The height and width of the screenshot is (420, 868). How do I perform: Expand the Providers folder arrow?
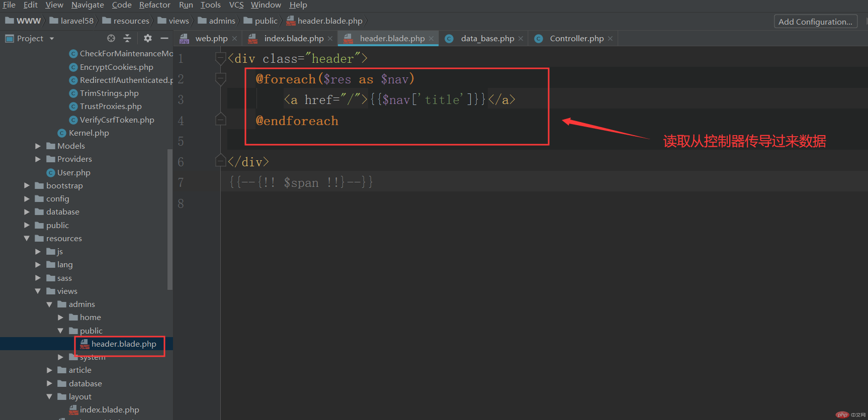click(x=38, y=159)
